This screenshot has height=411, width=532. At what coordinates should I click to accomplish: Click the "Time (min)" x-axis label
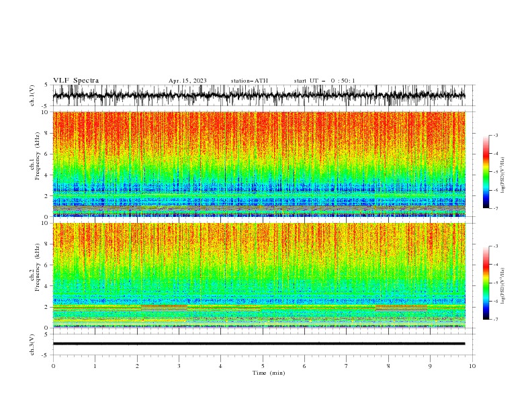[x=269, y=373]
